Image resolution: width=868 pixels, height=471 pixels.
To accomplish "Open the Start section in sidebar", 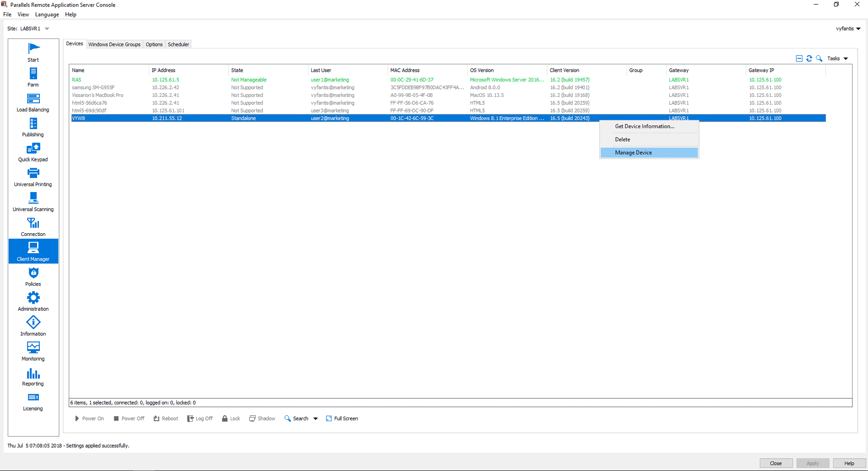I will click(x=33, y=52).
